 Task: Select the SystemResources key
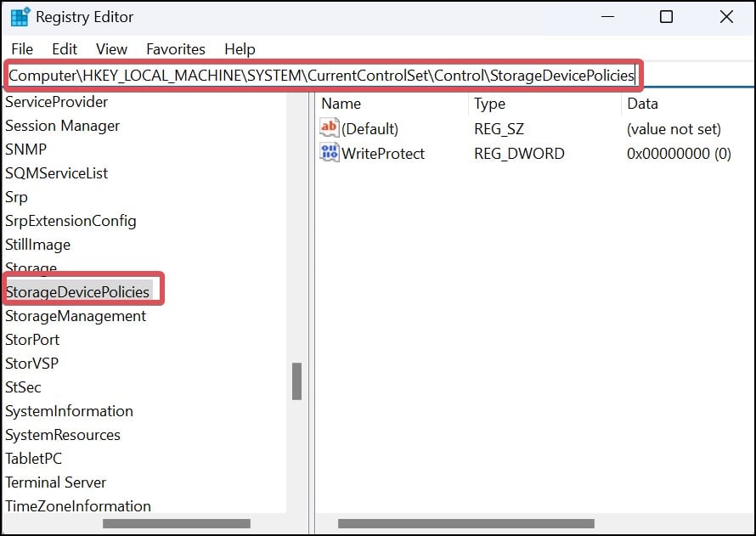pyautogui.click(x=63, y=435)
